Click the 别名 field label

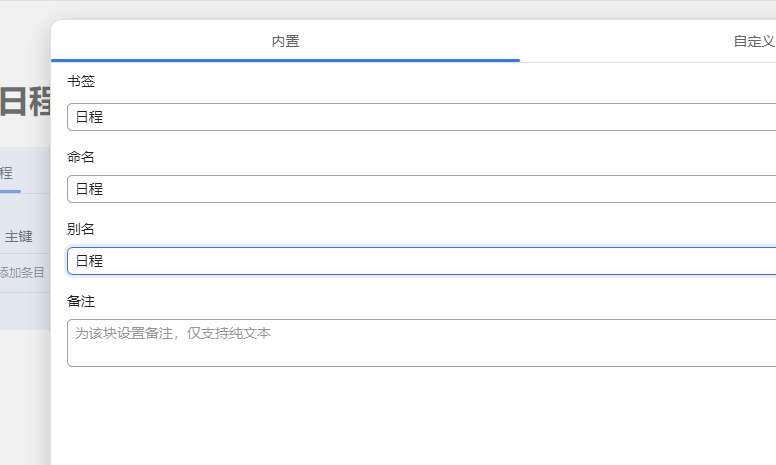81,229
